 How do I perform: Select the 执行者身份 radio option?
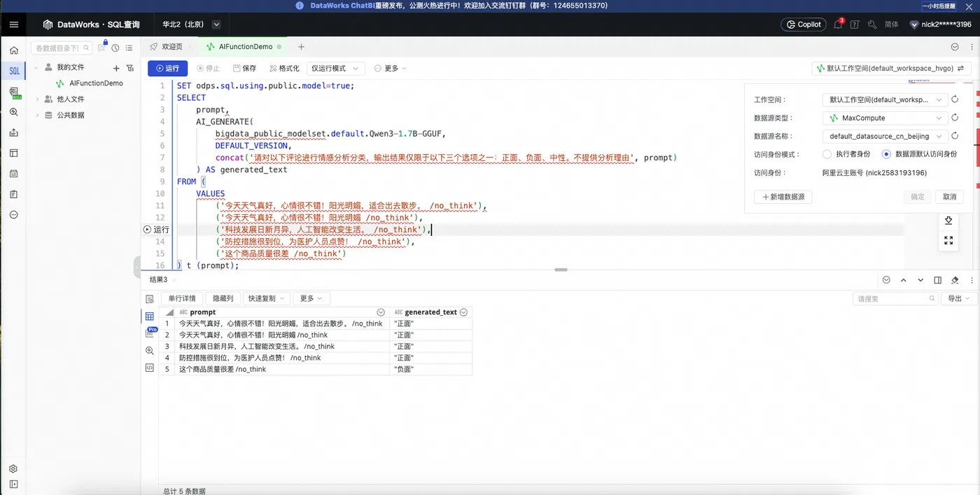(827, 154)
